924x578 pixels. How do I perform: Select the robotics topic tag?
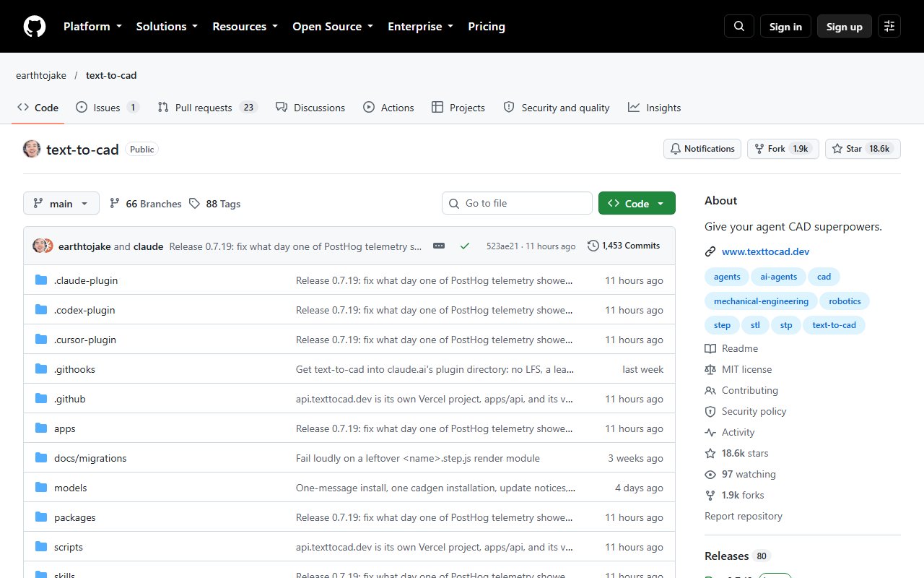coord(845,301)
